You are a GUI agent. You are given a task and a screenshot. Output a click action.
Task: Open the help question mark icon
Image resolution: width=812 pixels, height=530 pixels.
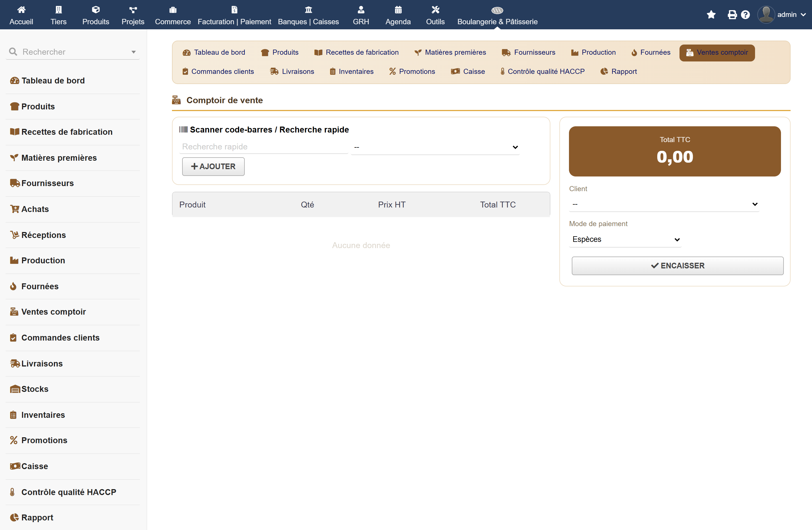[745, 15]
